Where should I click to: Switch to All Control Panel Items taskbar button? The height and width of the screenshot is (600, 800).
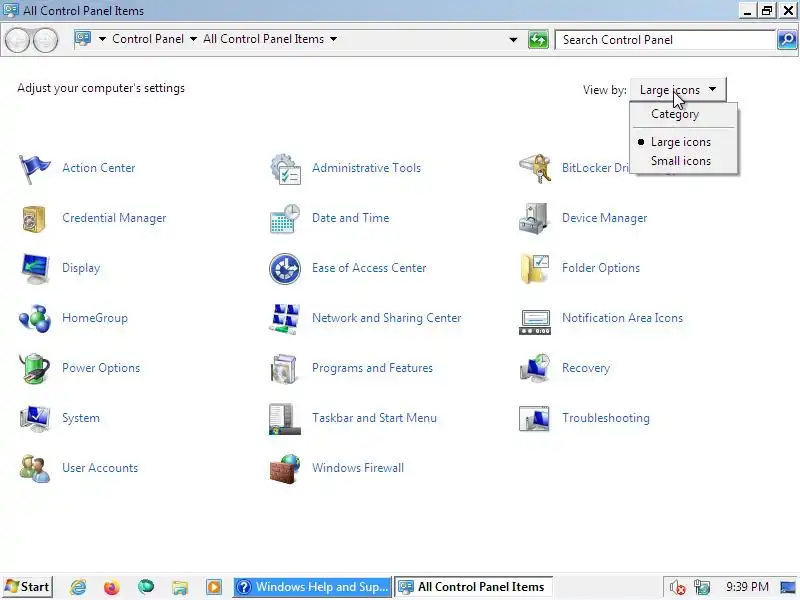click(x=473, y=587)
